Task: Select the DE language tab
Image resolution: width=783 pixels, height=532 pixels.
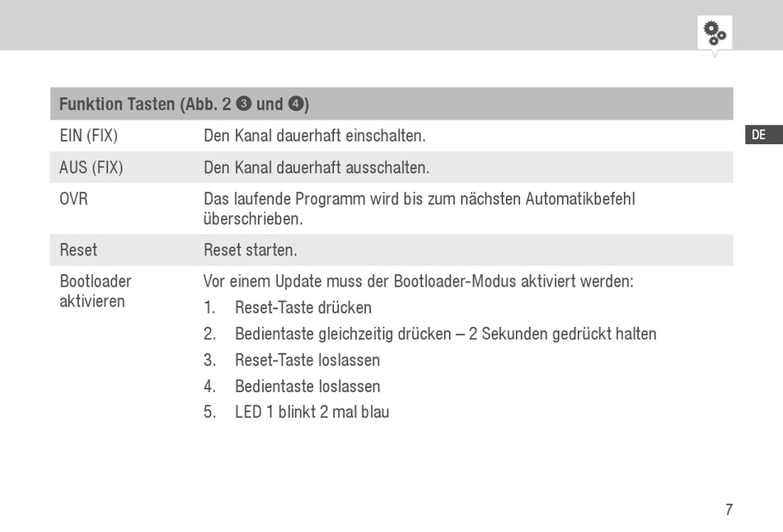Action: coord(758,135)
